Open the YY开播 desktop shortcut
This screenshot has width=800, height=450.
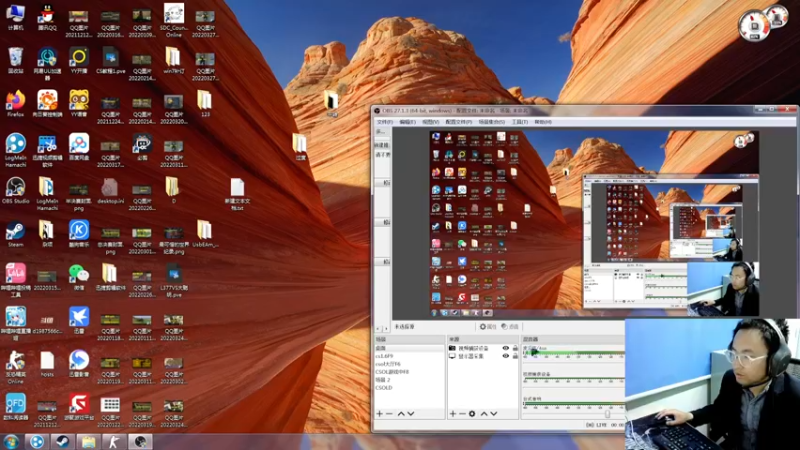[x=79, y=60]
